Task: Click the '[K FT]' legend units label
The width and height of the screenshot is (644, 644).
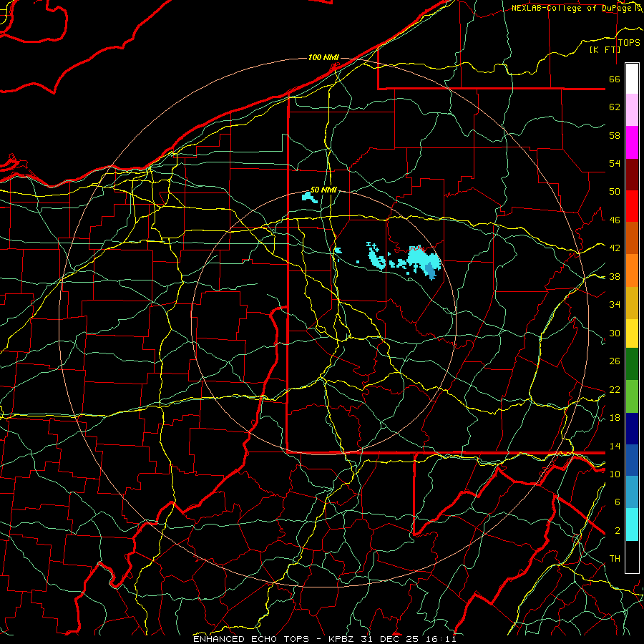Action: pos(605,49)
